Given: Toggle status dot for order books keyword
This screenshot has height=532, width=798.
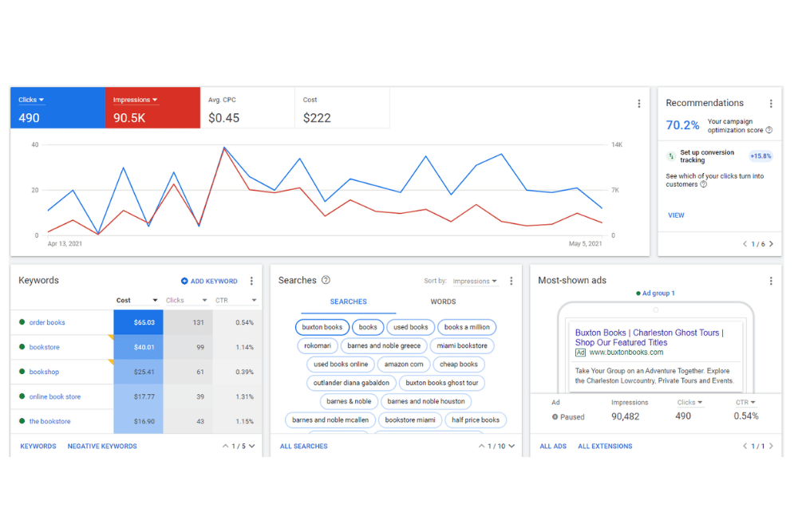Looking at the screenshot, I should tap(22, 322).
